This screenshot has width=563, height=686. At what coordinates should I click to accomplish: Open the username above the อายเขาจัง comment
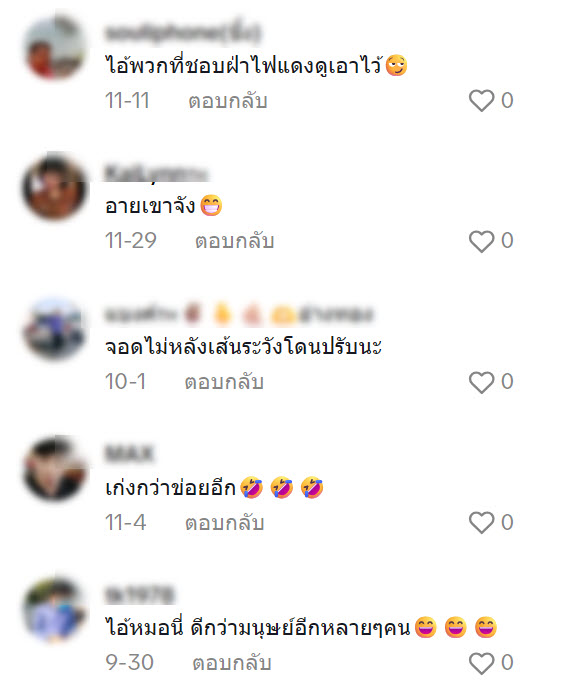[x=156, y=173]
